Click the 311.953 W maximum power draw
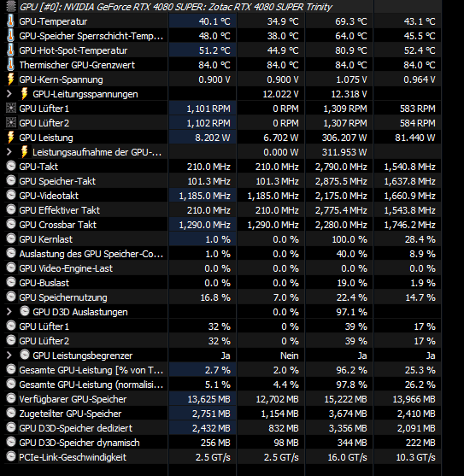This screenshot has width=464, height=476. [x=344, y=152]
